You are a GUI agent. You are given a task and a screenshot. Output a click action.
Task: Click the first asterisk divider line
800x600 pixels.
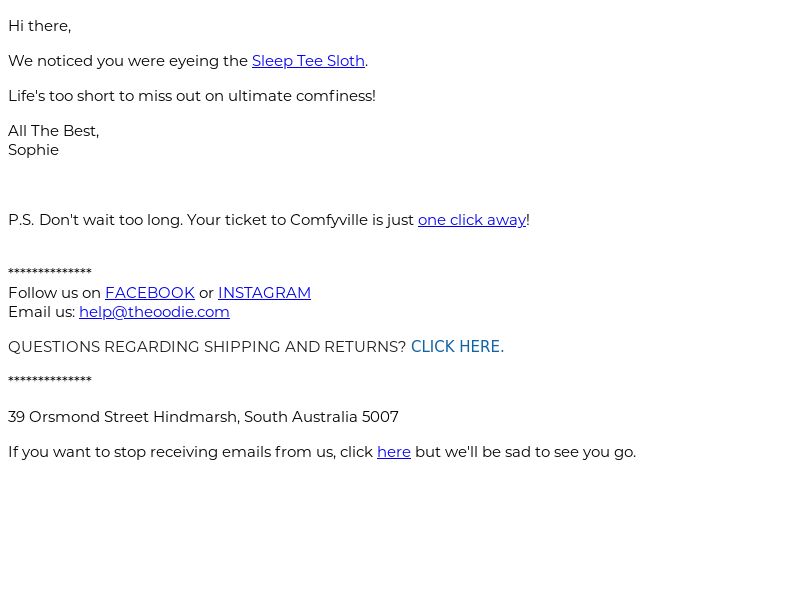50,272
